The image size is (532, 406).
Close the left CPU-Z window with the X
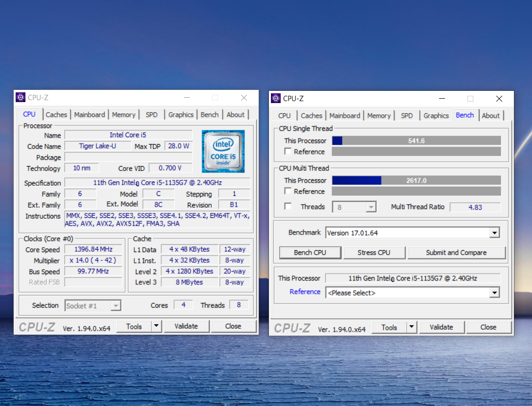tap(244, 98)
